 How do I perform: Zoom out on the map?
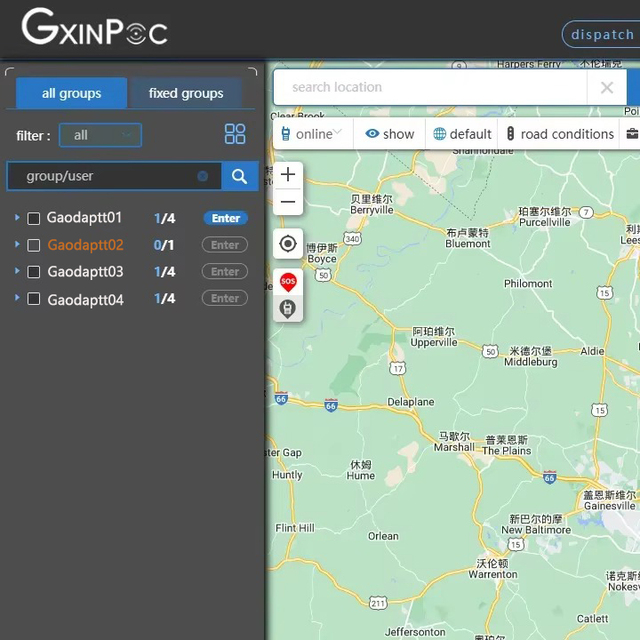288,202
